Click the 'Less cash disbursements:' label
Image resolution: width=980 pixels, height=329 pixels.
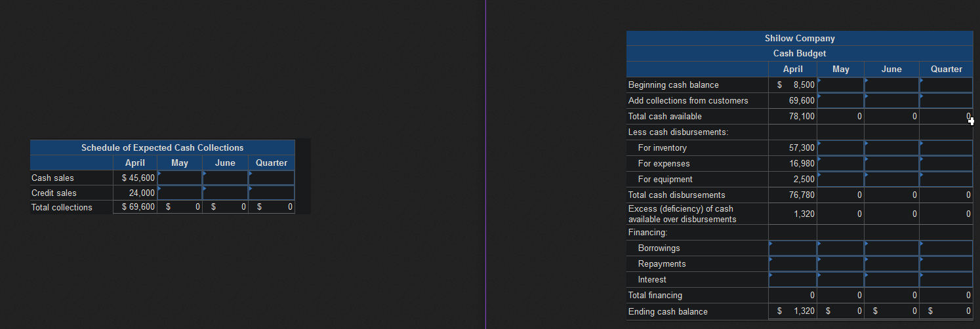click(678, 132)
